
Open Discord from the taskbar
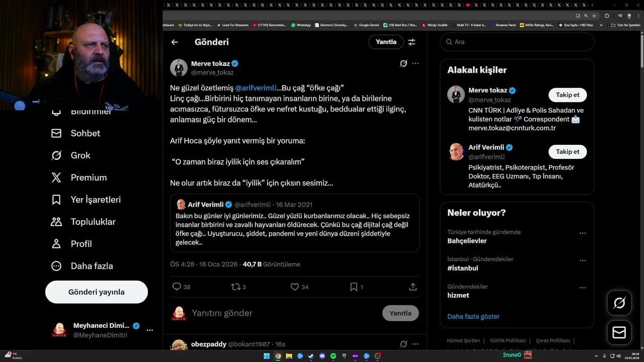(x=322, y=356)
